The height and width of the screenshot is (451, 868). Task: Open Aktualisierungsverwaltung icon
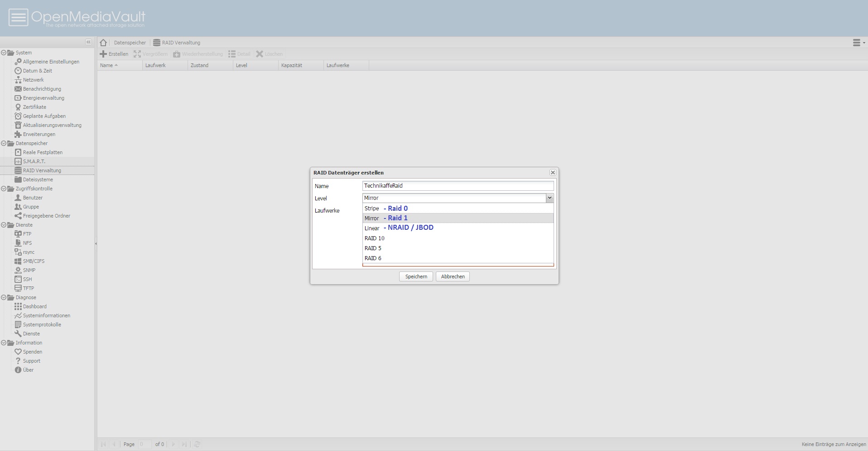tap(18, 125)
